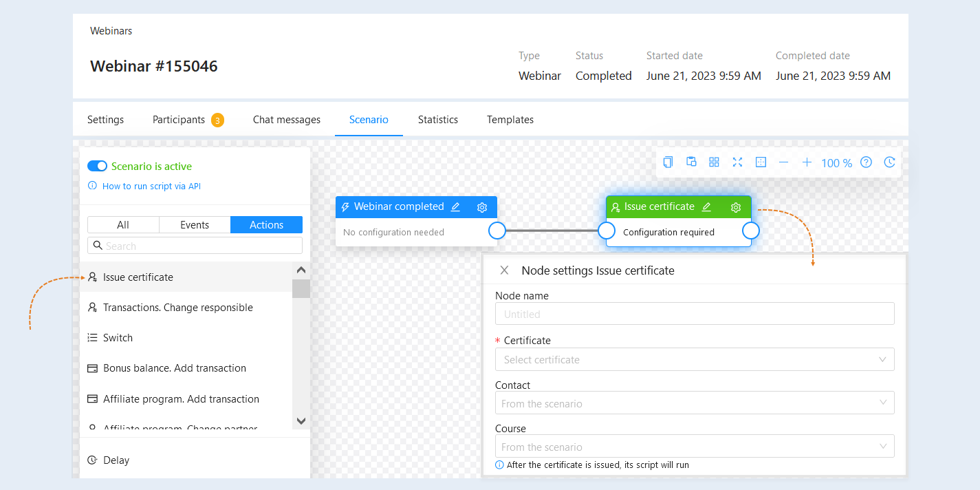Click the paste icon in canvas toolbar
The height and width of the screenshot is (490, 980).
(x=691, y=162)
